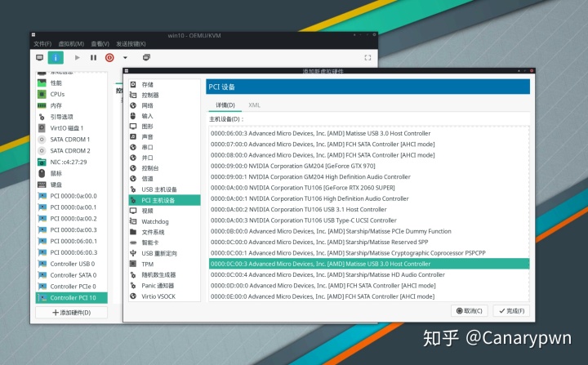Select 视频 video hardware type
The height and width of the screenshot is (365, 588).
(164, 211)
